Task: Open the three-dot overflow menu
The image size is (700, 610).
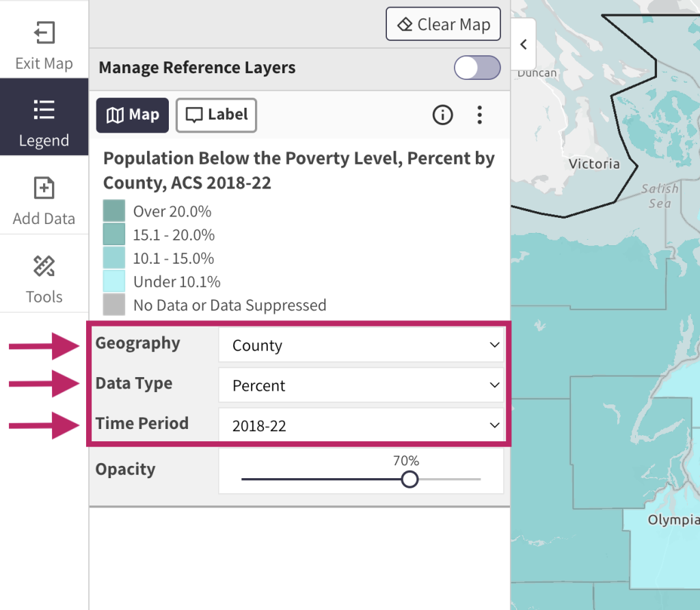Action: coord(480,115)
